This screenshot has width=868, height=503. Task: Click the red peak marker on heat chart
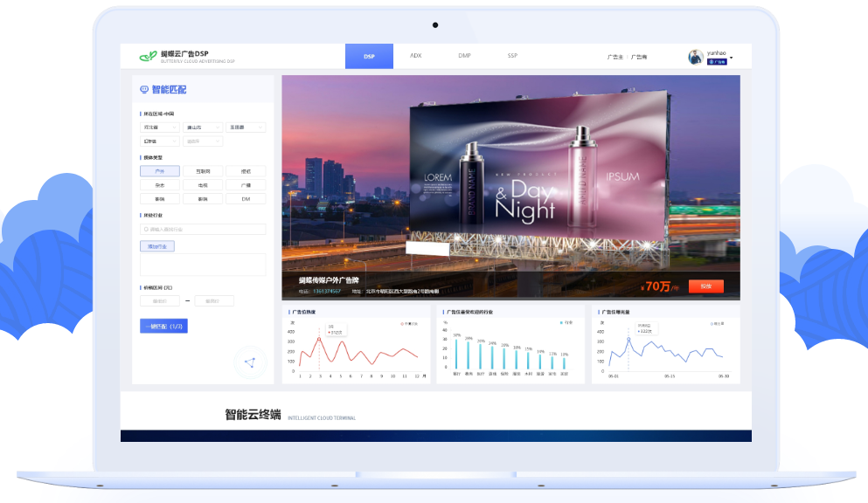[x=319, y=339]
